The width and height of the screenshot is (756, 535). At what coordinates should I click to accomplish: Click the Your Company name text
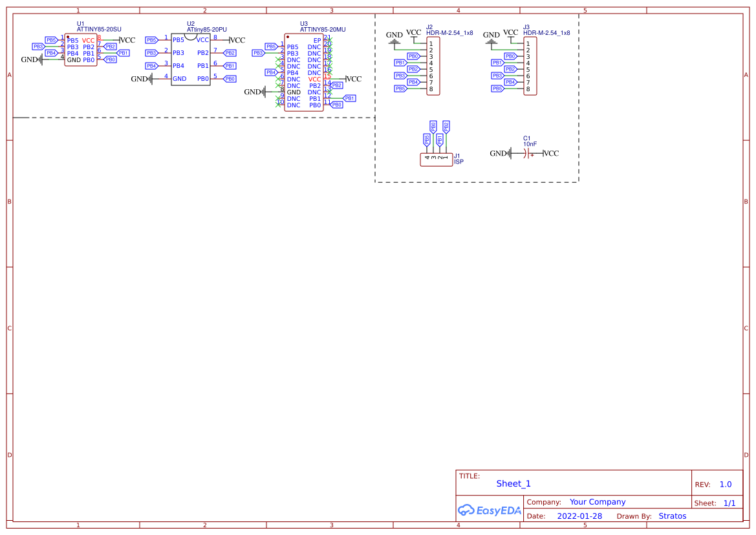pos(596,501)
